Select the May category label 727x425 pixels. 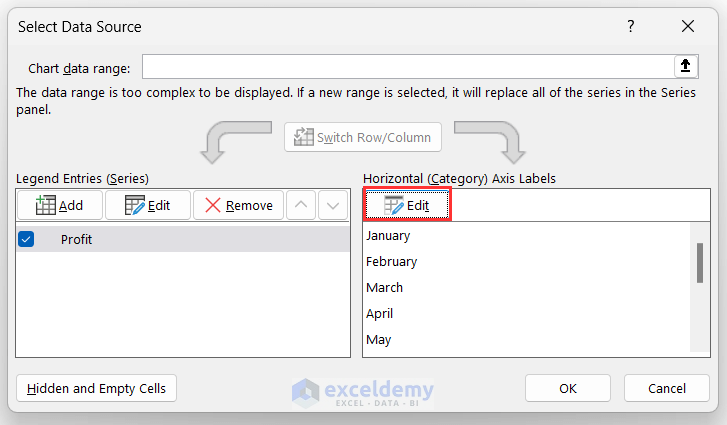coord(379,340)
